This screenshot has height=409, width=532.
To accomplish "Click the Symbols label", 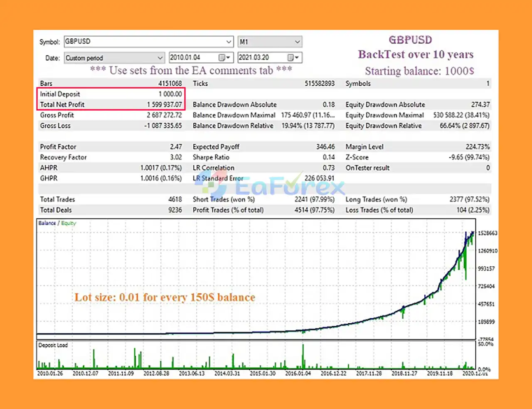I will pyautogui.click(x=358, y=83).
